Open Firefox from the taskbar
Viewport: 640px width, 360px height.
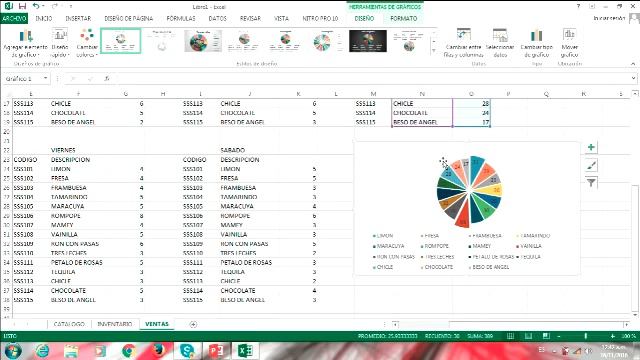pos(158,351)
